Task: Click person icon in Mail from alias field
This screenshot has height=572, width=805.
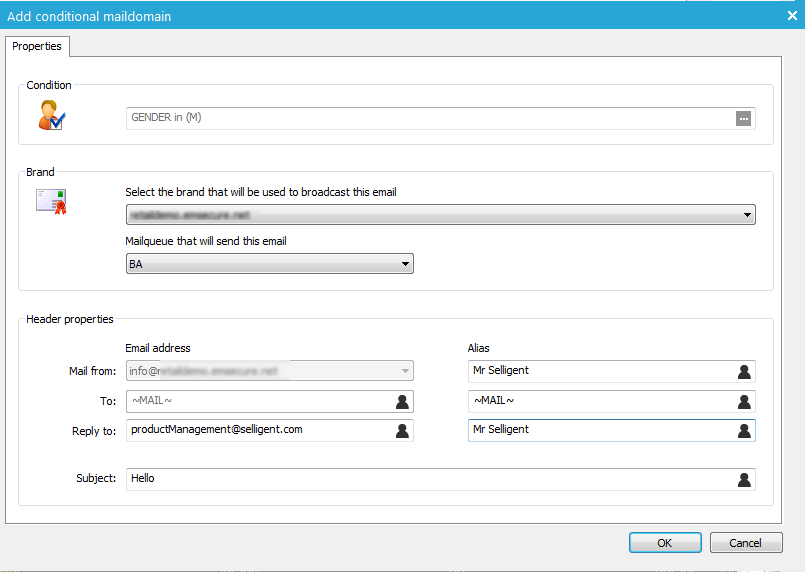Action: (743, 371)
